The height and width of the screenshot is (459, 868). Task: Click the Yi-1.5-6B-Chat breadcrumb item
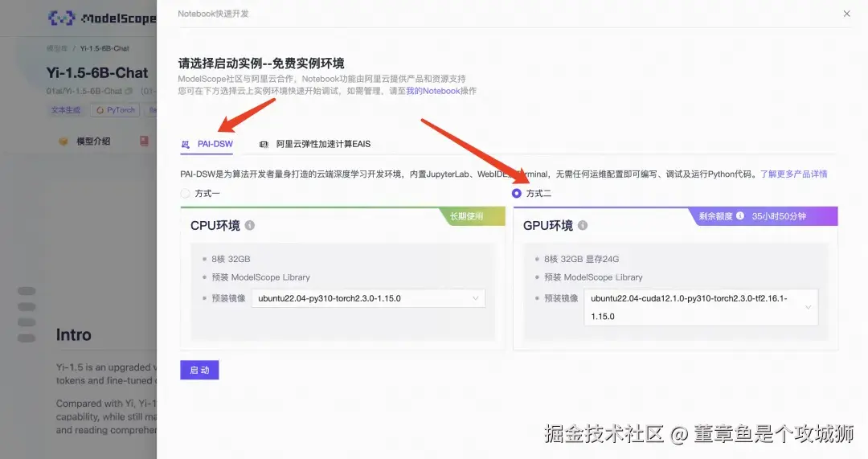(x=104, y=49)
